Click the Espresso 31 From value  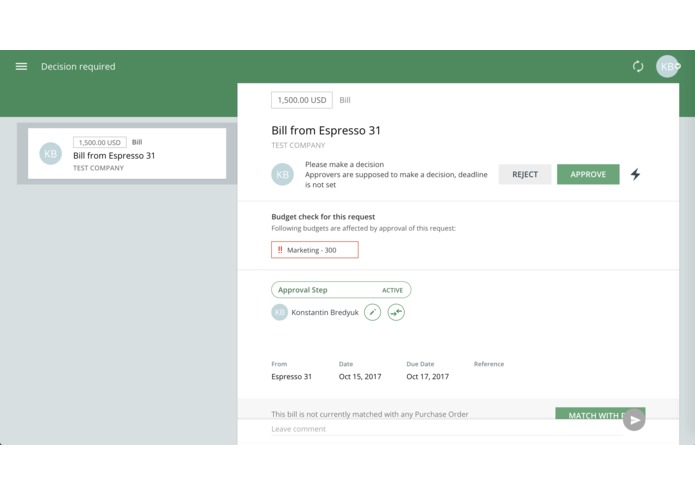coord(292,377)
